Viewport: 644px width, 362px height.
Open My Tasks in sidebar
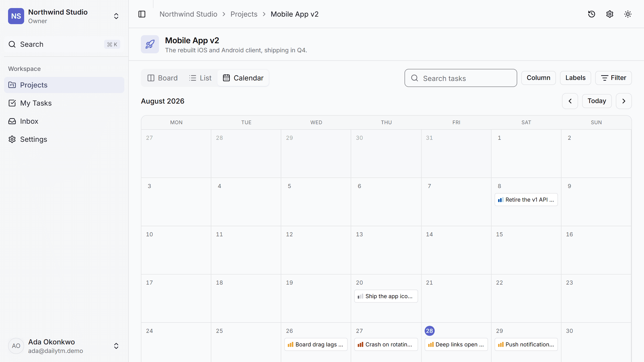pyautogui.click(x=64, y=103)
